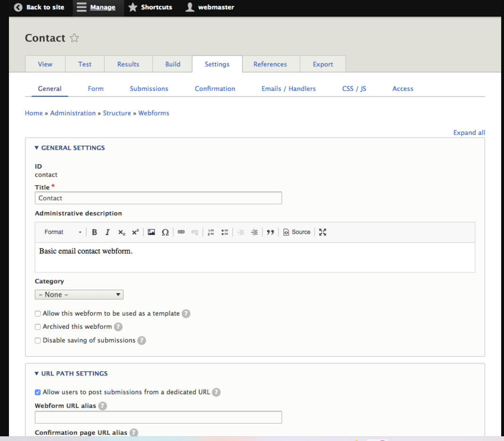The height and width of the screenshot is (441, 504).
Task: Check the 'Archived this webform' checkbox
Action: pos(38,327)
